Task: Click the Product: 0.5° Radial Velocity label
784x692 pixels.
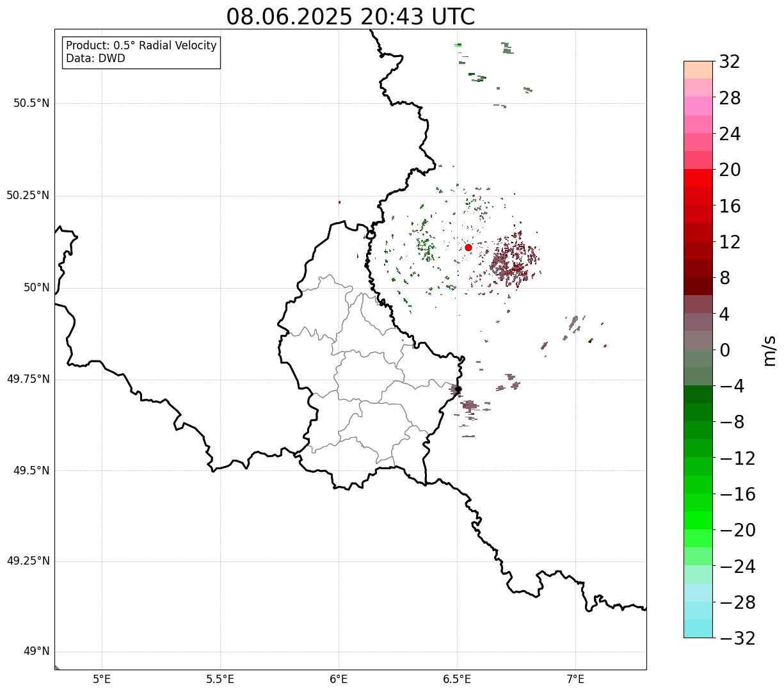Action: click(141, 46)
